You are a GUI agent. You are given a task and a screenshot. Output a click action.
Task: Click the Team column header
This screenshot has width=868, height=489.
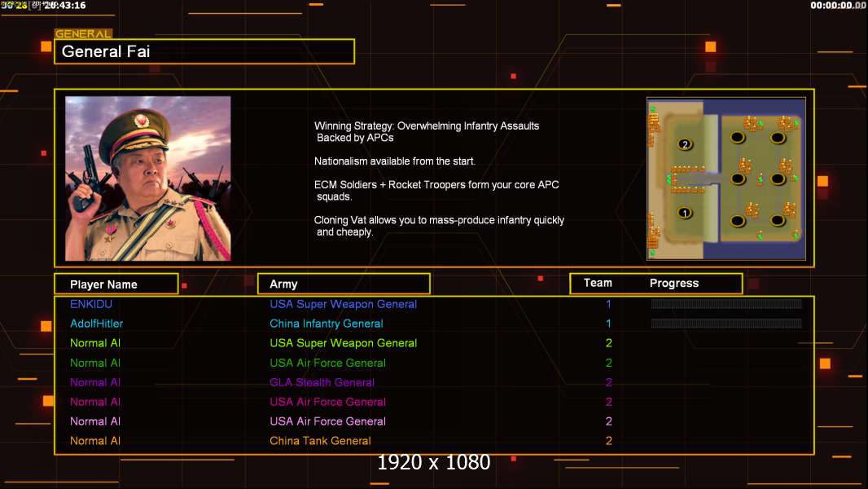(x=598, y=283)
